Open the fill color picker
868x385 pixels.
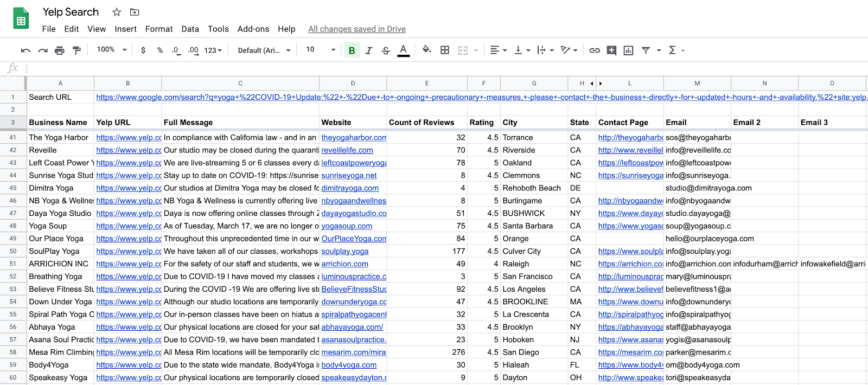[x=427, y=50]
